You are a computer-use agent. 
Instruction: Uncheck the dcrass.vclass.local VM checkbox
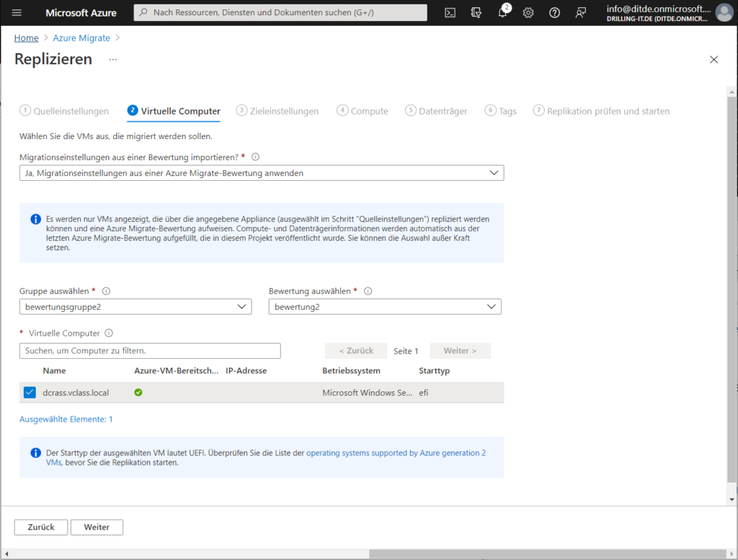30,393
